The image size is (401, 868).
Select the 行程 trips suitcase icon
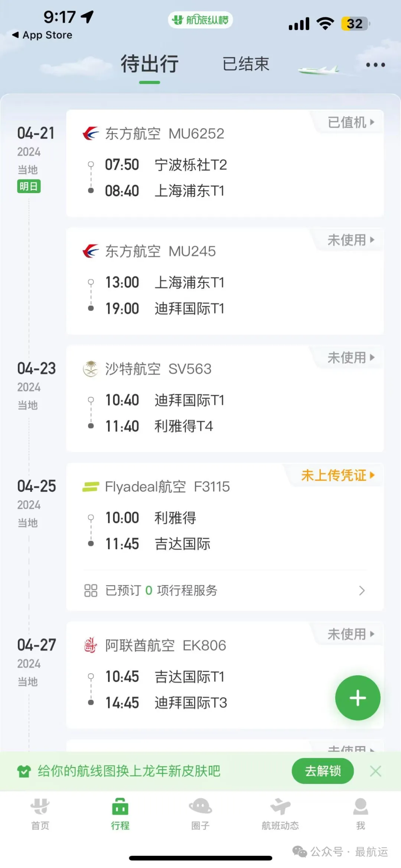coord(120,806)
